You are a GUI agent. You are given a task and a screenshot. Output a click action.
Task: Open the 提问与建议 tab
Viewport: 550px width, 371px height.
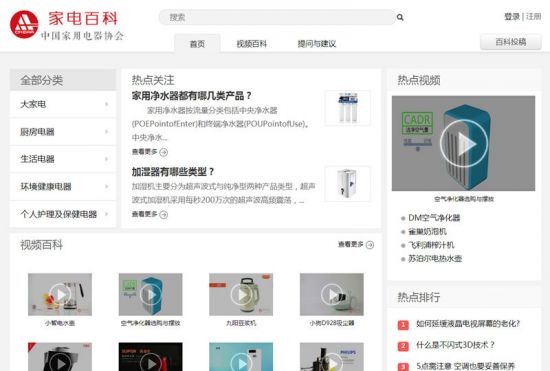(x=316, y=44)
